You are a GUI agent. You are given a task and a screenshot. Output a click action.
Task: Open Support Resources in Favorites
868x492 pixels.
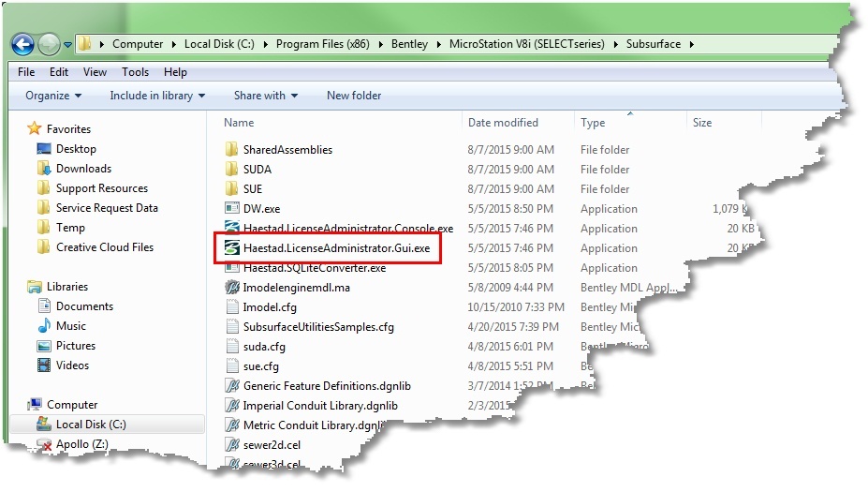(x=102, y=188)
